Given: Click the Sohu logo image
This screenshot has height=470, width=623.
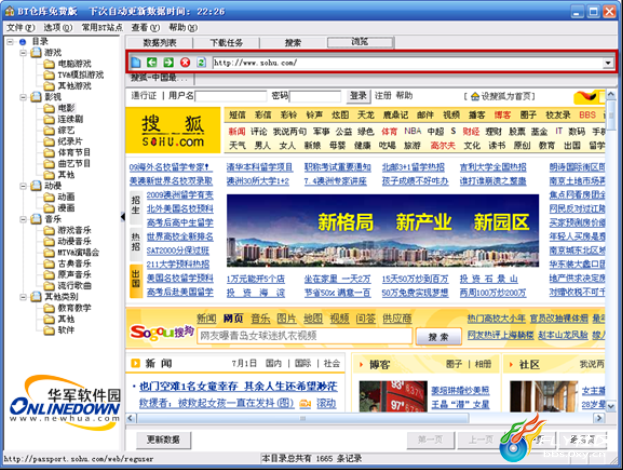Looking at the screenshot, I should point(173,130).
